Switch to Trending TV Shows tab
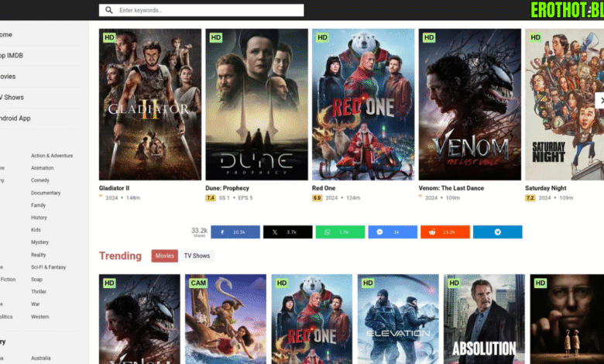 [x=197, y=256]
